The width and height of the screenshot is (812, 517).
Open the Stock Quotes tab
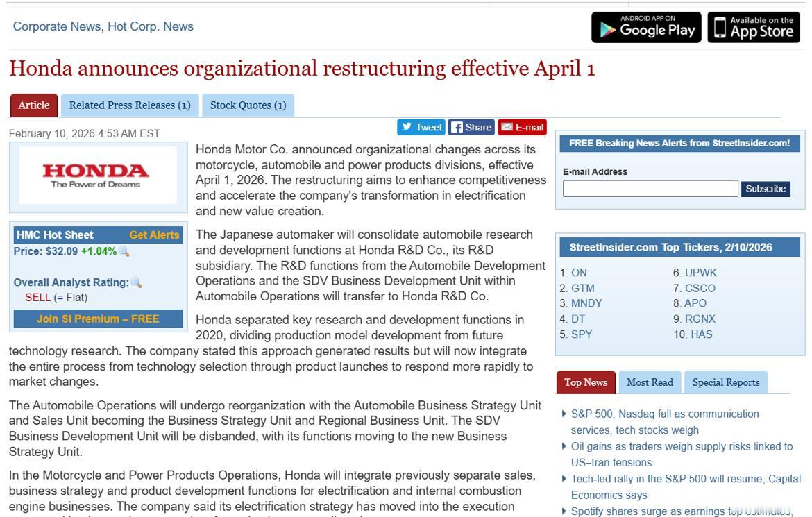click(248, 105)
